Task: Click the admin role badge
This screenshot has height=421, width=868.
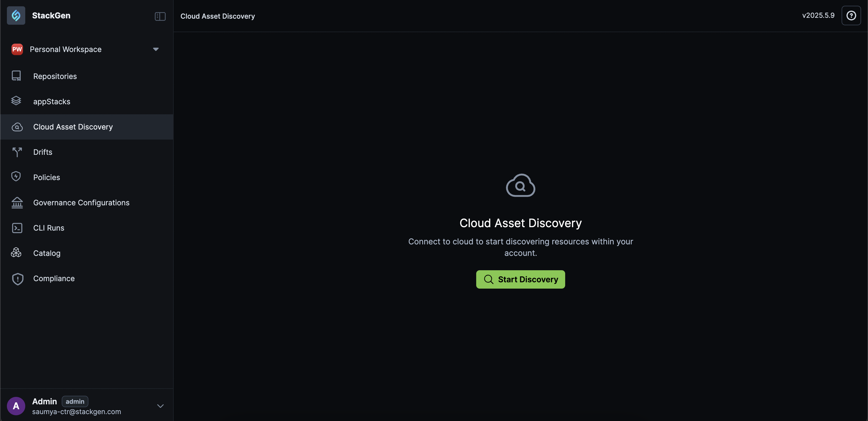Action: (75, 401)
